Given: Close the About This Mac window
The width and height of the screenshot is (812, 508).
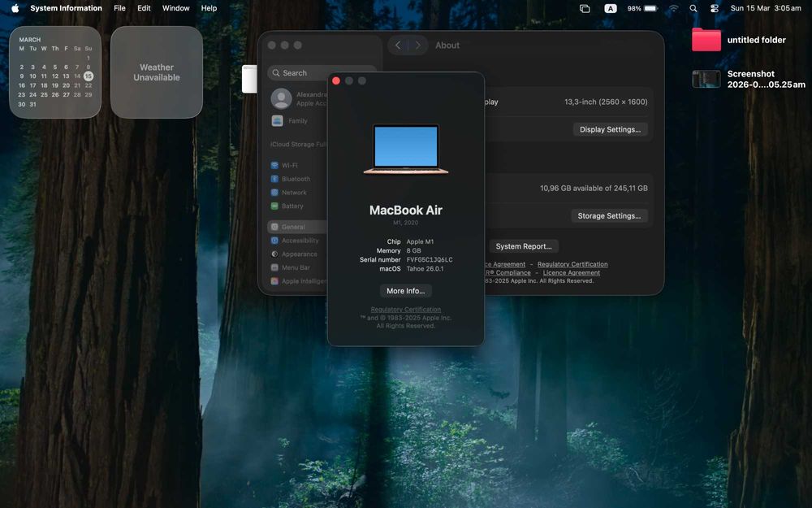Looking at the screenshot, I should pos(336,80).
